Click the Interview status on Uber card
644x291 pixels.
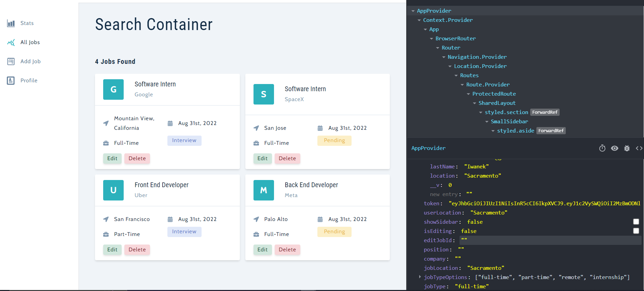[184, 232]
